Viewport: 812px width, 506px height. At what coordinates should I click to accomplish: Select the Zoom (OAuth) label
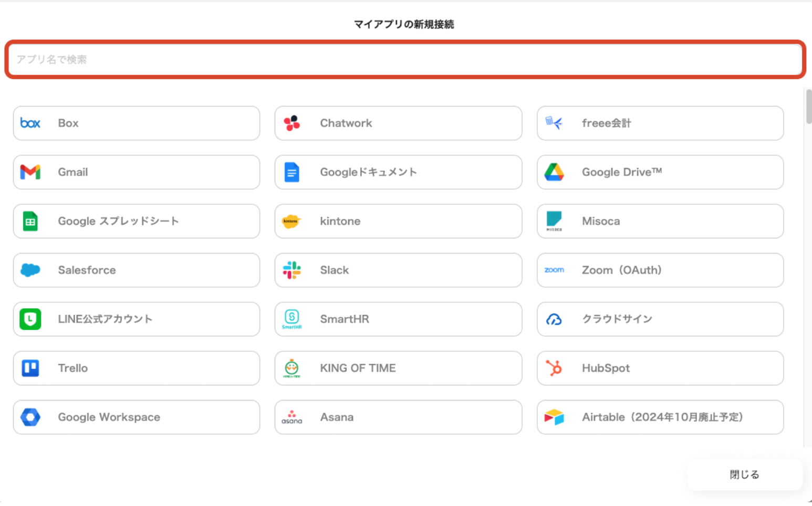coord(622,270)
